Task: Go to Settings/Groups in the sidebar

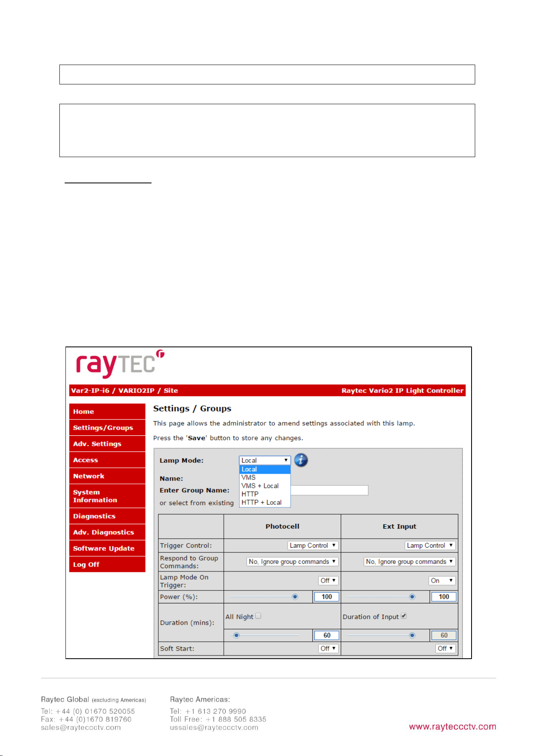Action: point(107,428)
